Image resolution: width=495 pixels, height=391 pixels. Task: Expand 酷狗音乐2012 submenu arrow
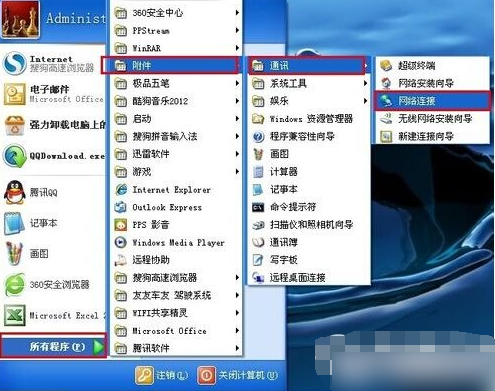(237, 101)
